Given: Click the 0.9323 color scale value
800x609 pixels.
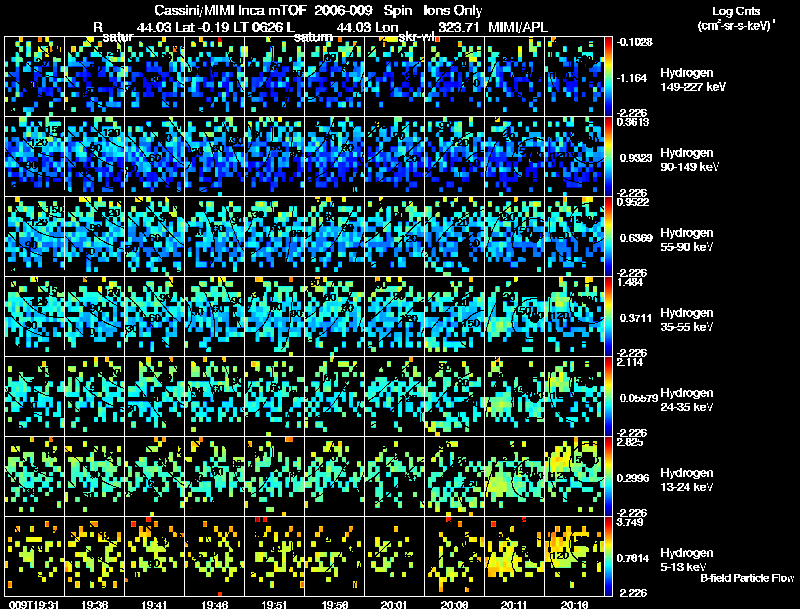Looking at the screenshot, I should point(636,158).
